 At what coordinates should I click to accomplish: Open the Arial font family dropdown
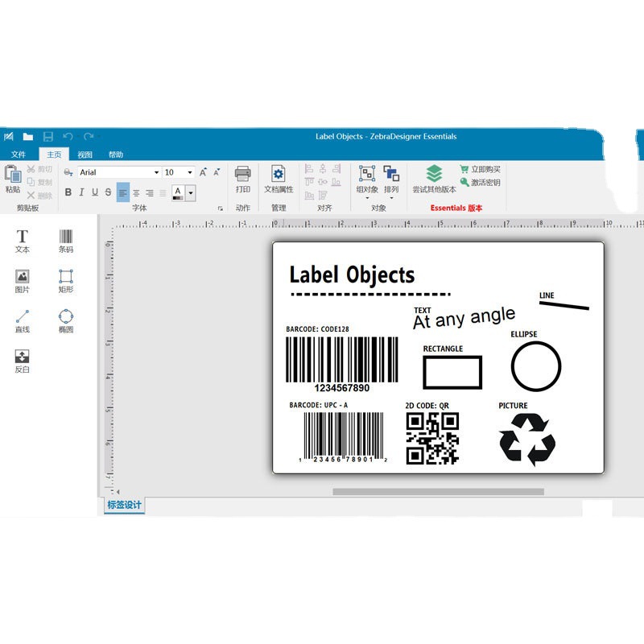click(x=156, y=172)
